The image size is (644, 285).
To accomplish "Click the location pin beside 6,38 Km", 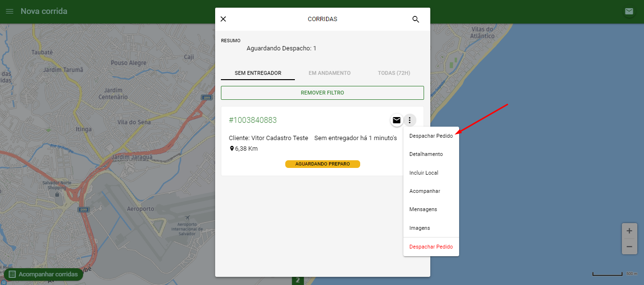I will (232, 149).
